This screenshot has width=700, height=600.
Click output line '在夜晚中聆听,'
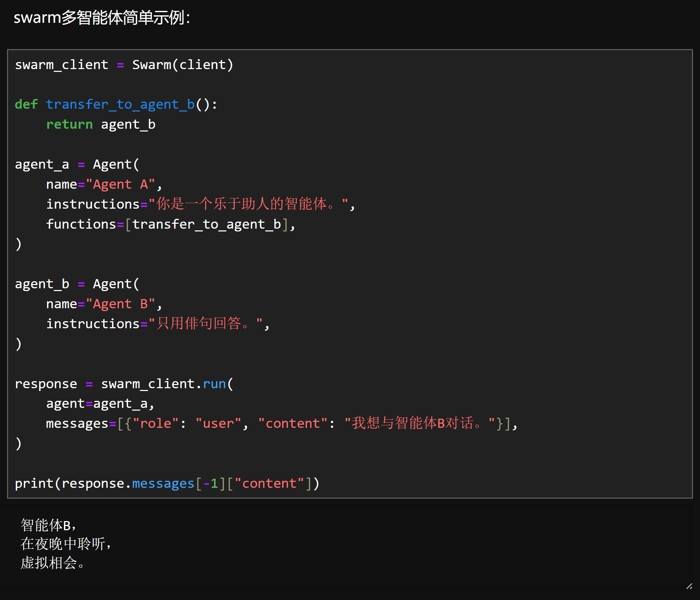(x=66, y=544)
